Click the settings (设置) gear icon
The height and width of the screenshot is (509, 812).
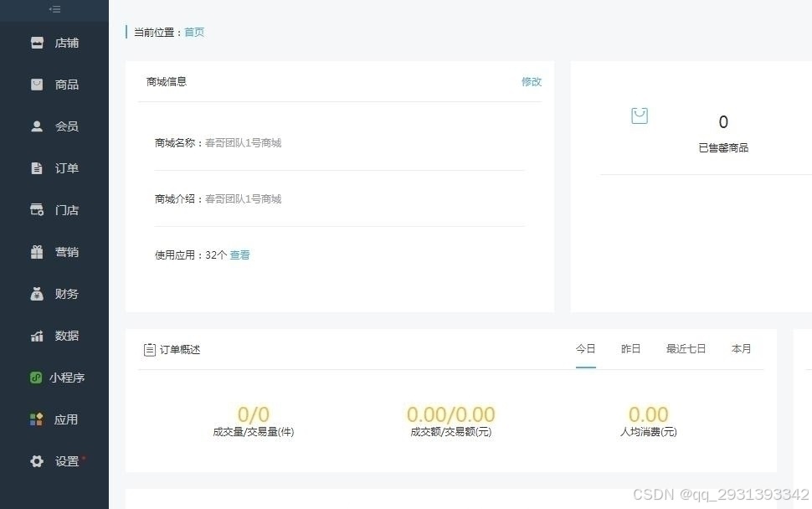point(37,461)
